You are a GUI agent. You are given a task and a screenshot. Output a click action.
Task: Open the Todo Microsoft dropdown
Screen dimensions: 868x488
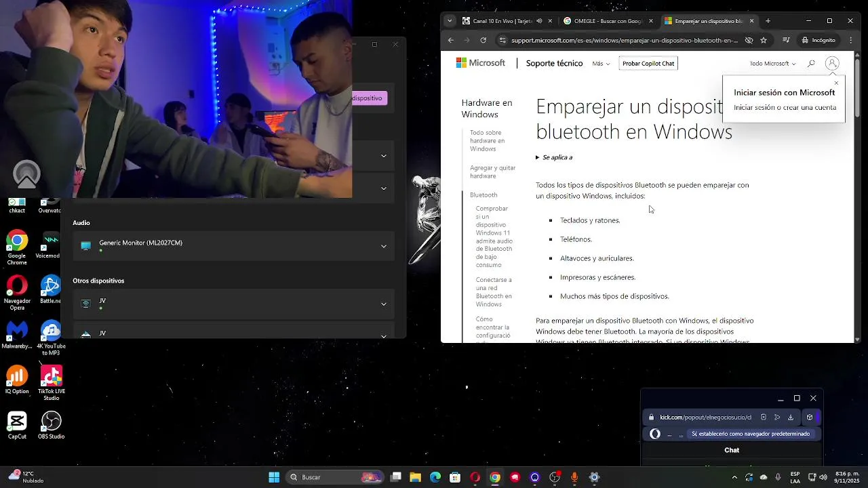(x=773, y=63)
